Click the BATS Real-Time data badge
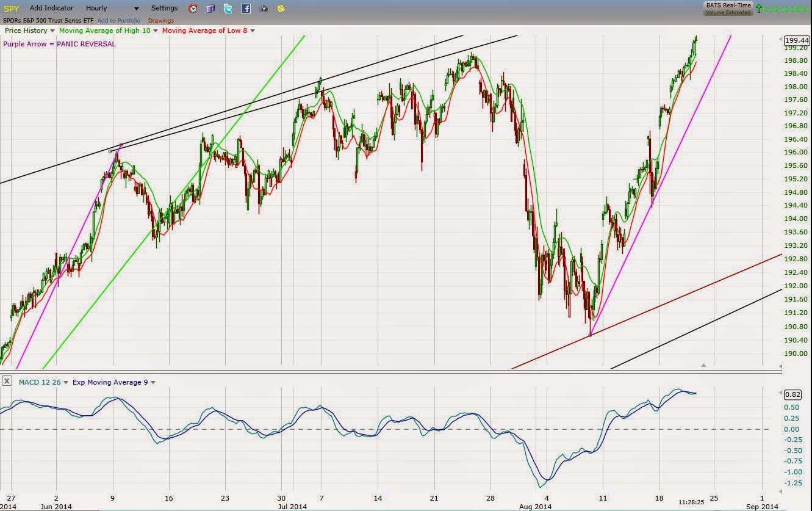This screenshot has width=812, height=511. point(728,8)
